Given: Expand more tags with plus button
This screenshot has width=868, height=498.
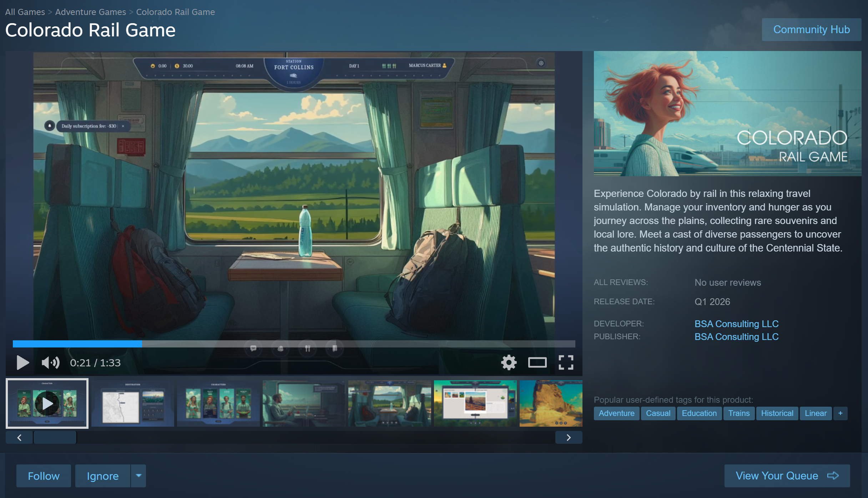Looking at the screenshot, I should [840, 413].
